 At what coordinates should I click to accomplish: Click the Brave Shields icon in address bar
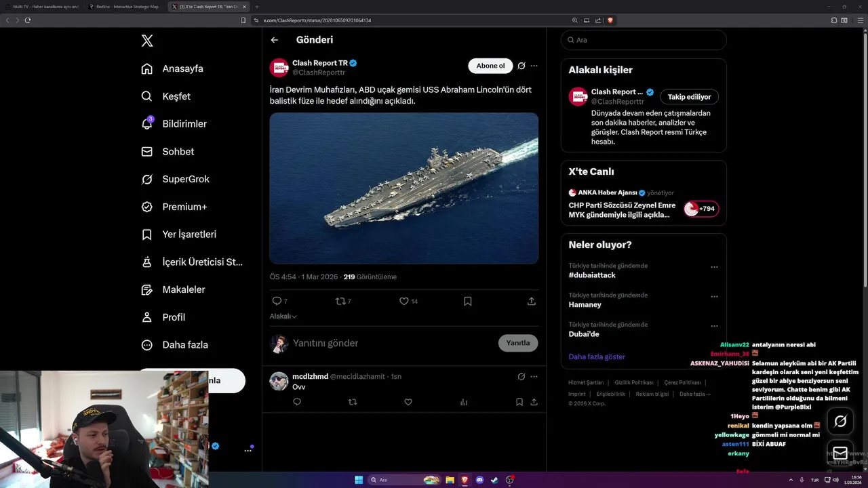(x=610, y=20)
